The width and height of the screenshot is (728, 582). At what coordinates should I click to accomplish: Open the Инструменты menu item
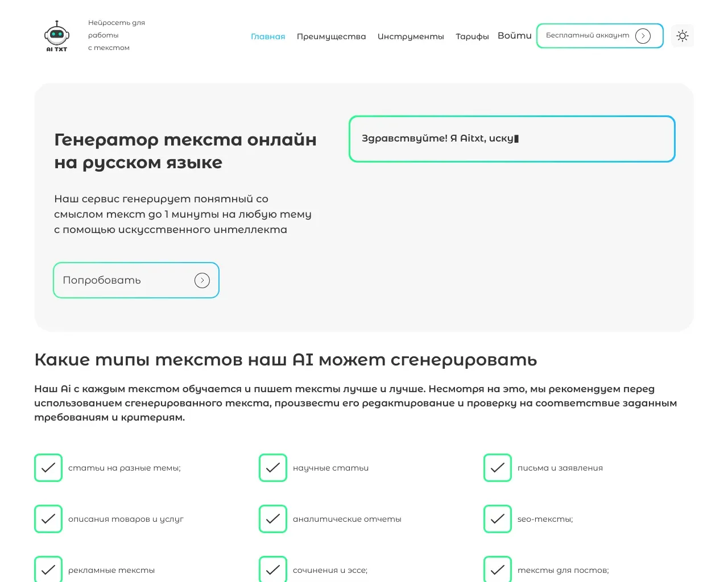coord(411,36)
